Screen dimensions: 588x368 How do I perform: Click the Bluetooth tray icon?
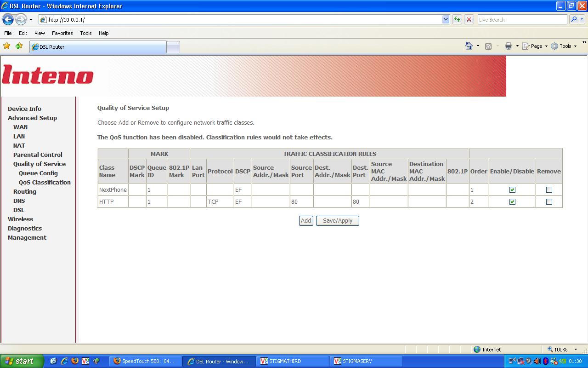(x=546, y=361)
